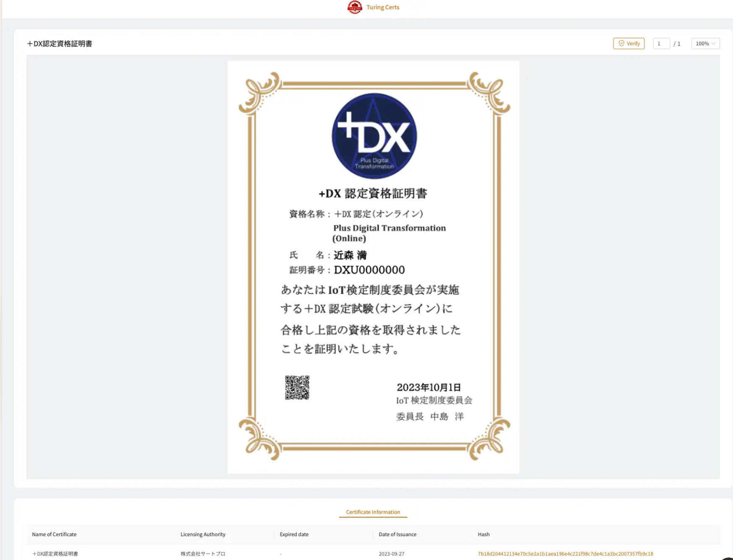Viewport: 733px width, 560px height.
Task: Click the '+DX認定資格証明書' page title
Action: coord(60,44)
